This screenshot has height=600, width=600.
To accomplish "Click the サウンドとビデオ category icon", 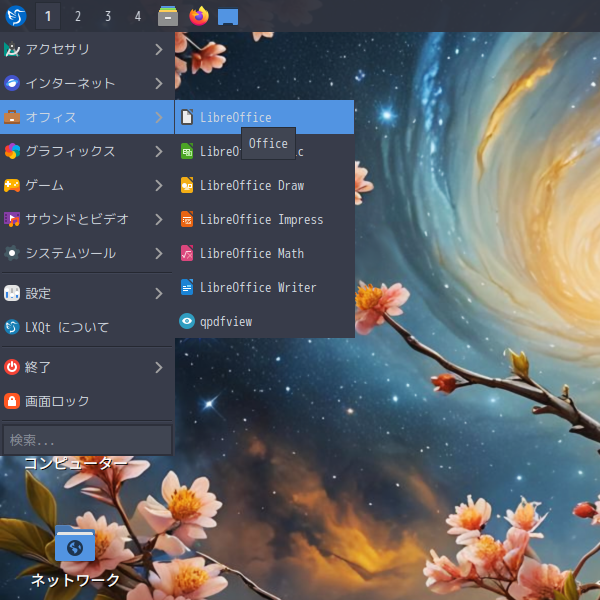I will click(x=12, y=219).
